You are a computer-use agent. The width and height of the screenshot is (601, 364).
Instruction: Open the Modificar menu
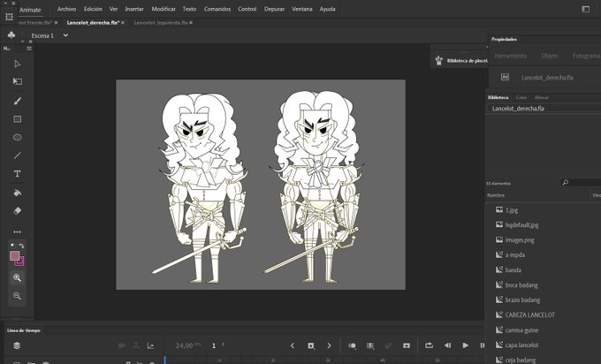pos(164,9)
